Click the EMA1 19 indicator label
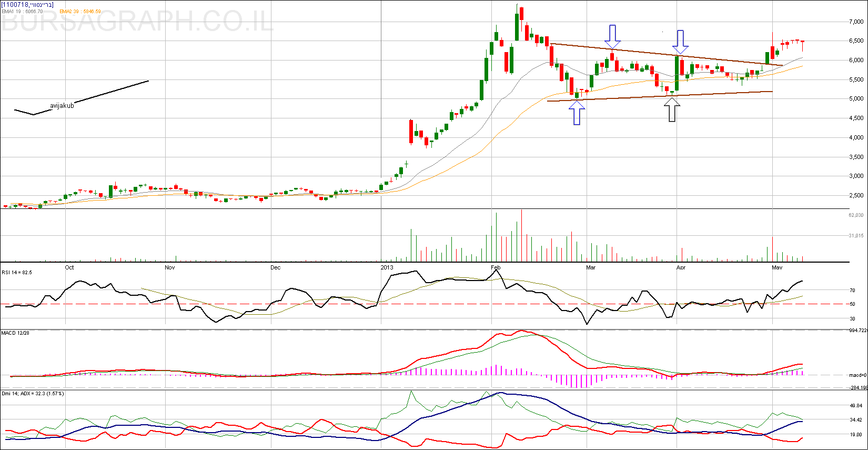 [22, 12]
